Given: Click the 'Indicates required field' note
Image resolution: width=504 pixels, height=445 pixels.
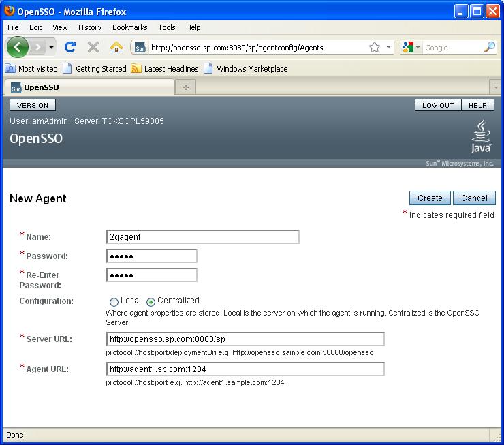Looking at the screenshot, I should 452,215.
